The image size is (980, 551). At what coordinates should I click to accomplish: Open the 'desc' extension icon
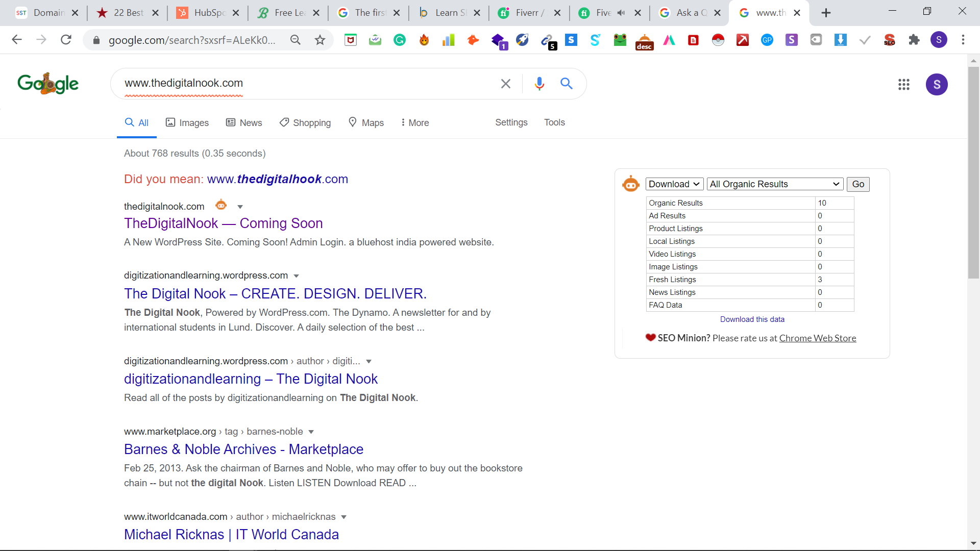(645, 41)
